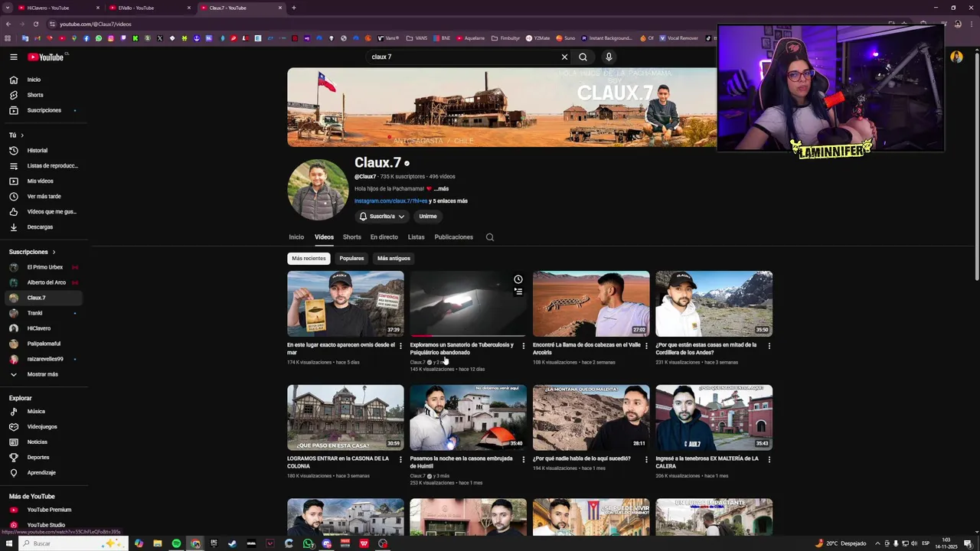Open the instagram.com/claux.7 link
This screenshot has height=551, width=980.
click(391, 201)
